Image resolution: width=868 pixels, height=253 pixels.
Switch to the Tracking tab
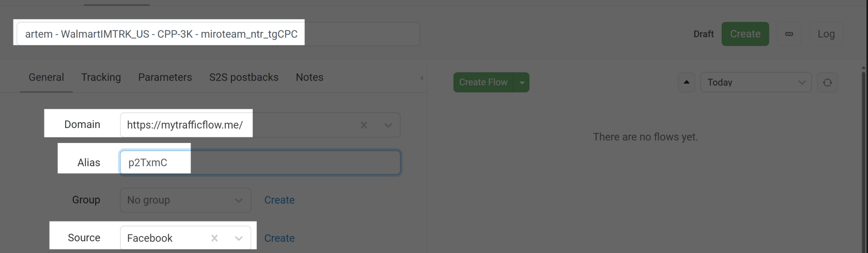point(101,77)
